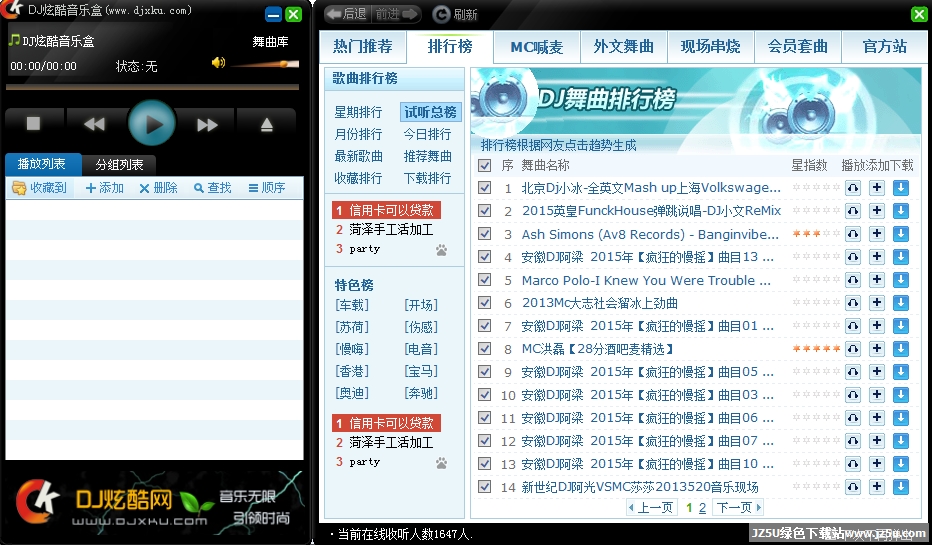This screenshot has width=932, height=545.
Task: Uncheck checkbox for song 8 MC洪磊
Action: 484,349
